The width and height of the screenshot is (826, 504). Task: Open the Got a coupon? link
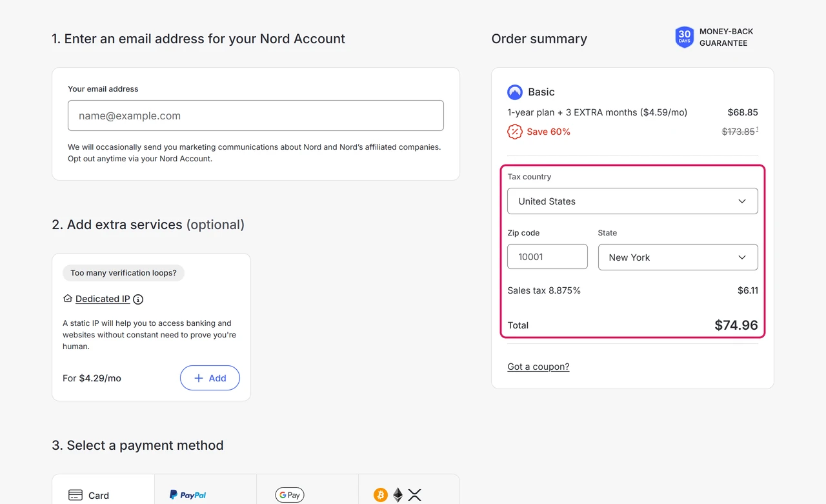(538, 367)
